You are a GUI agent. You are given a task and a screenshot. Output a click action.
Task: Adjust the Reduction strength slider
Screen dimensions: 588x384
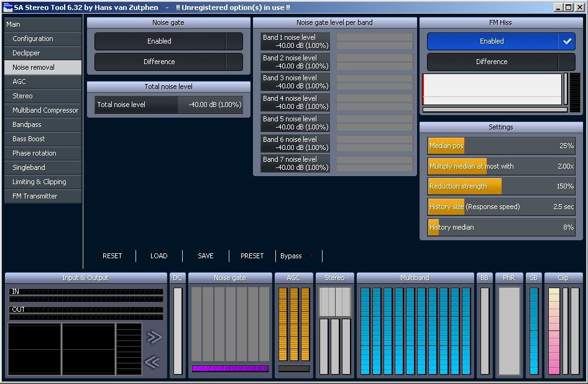pyautogui.click(x=501, y=186)
